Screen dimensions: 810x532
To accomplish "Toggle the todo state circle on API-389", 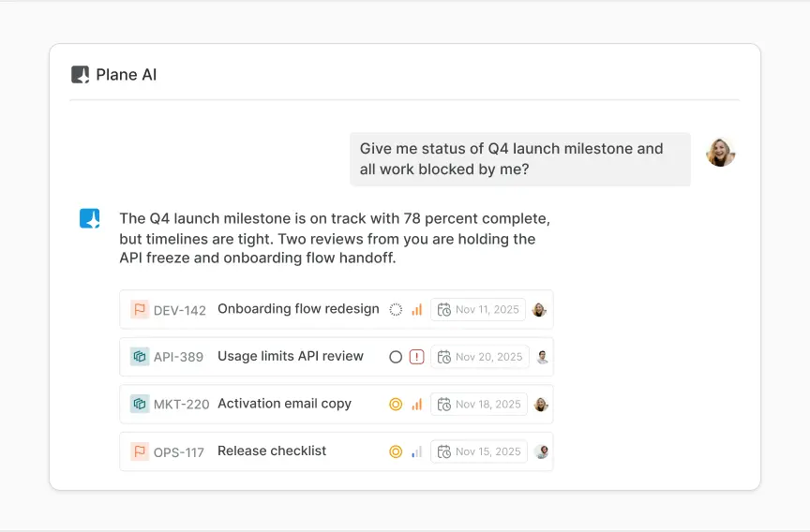I will tap(396, 357).
